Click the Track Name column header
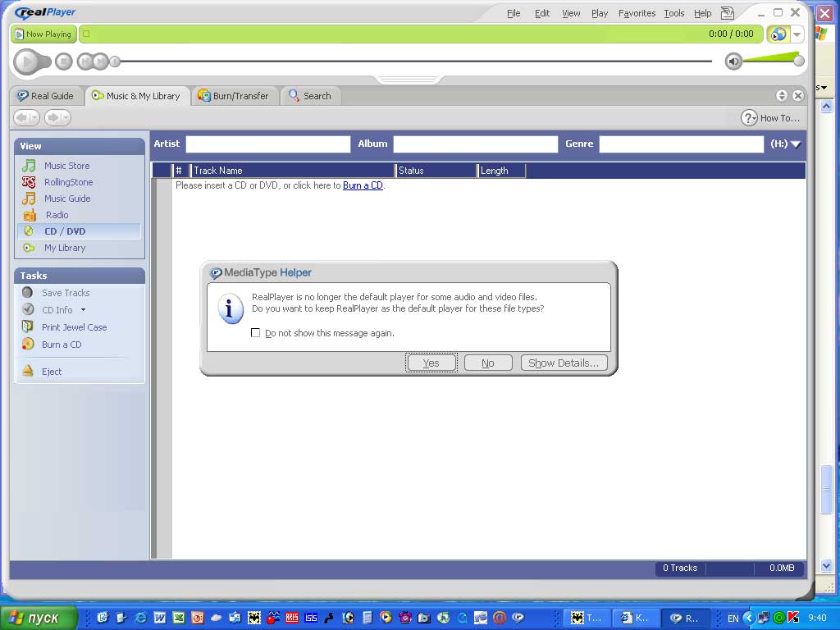840x630 pixels. [x=293, y=171]
